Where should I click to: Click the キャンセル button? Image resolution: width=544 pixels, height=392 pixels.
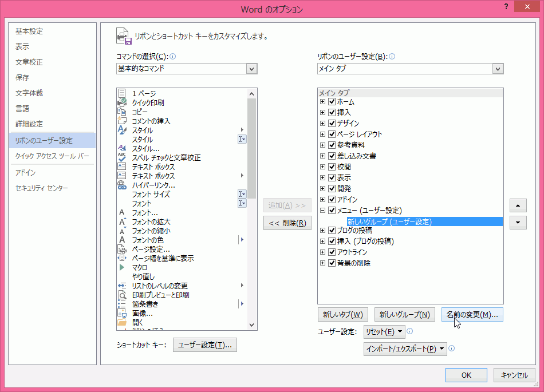[x=514, y=375]
